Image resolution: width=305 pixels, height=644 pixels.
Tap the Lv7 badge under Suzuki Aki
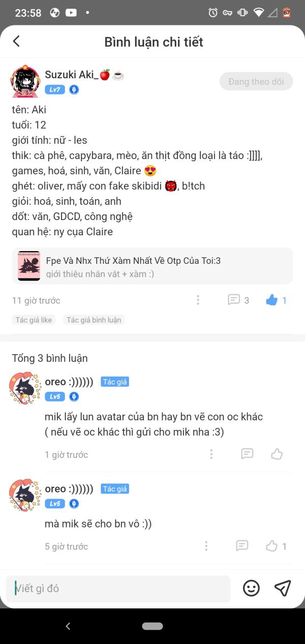coord(54,90)
